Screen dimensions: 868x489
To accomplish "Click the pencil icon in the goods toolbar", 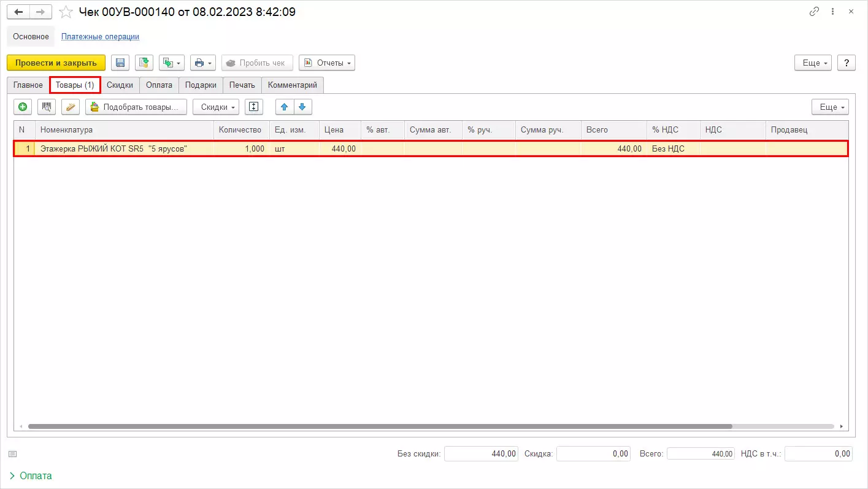I will [x=71, y=107].
